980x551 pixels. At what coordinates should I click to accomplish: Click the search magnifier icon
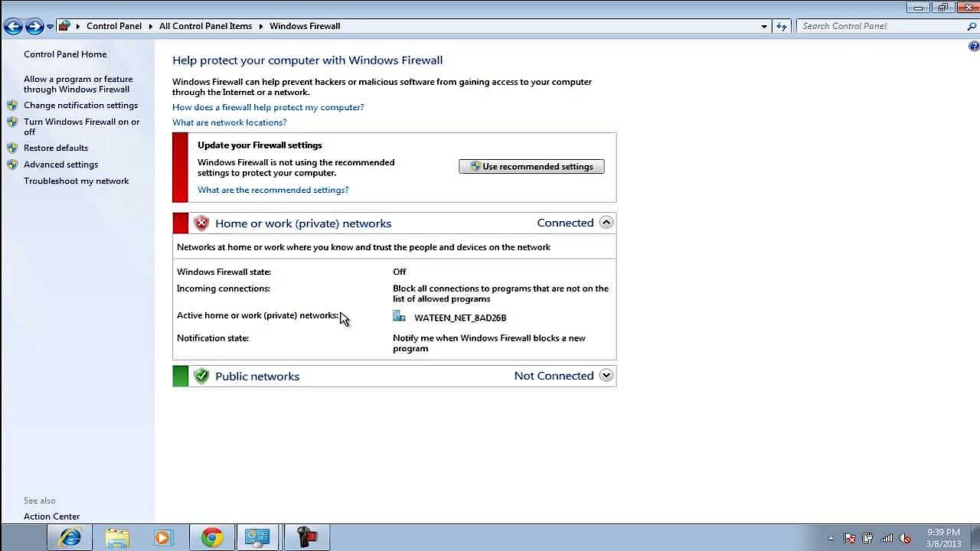tap(972, 26)
